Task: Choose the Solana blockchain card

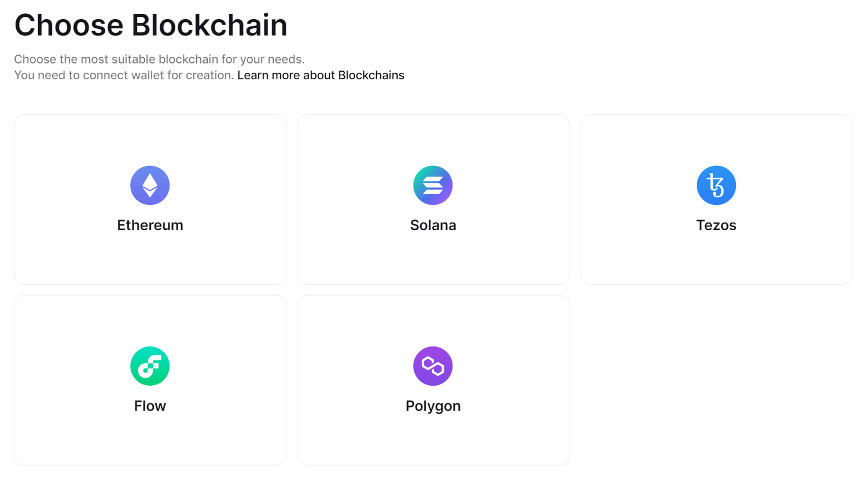Action: (x=433, y=199)
